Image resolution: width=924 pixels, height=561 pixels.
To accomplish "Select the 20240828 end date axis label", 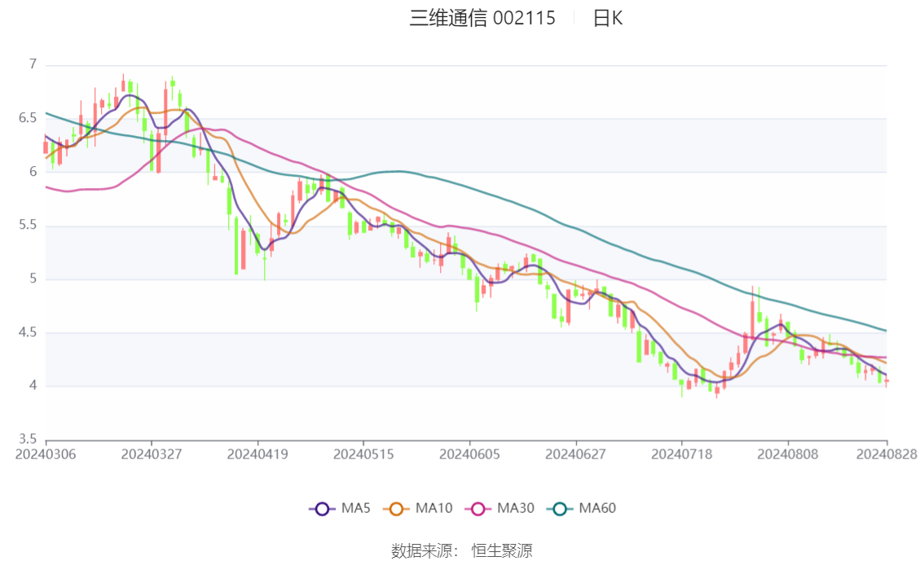I will tap(887, 454).
